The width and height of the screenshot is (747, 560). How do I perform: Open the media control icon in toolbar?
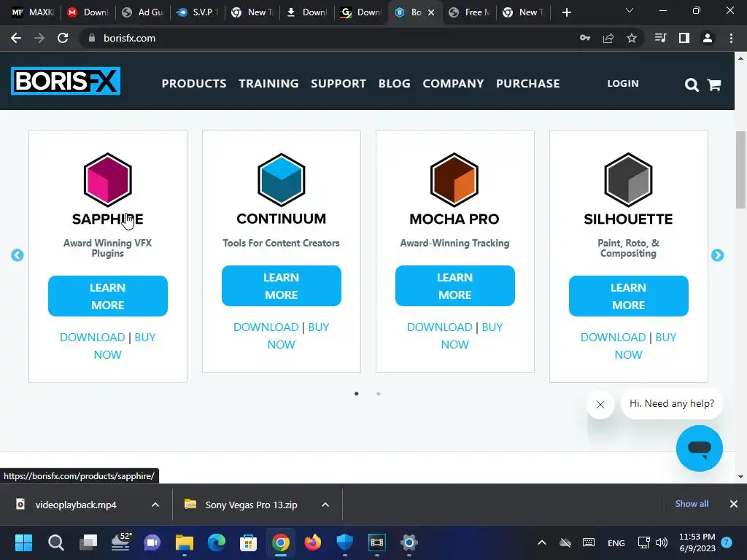(661, 38)
